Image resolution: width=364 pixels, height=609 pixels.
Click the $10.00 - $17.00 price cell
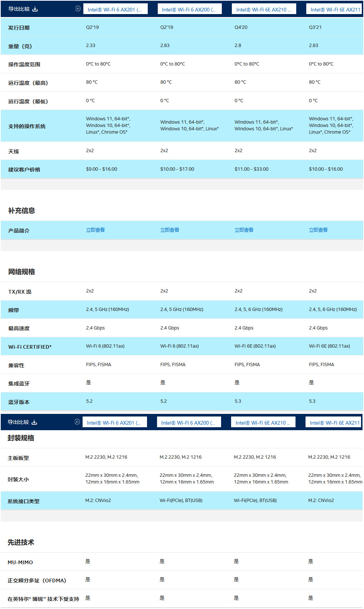pos(177,169)
